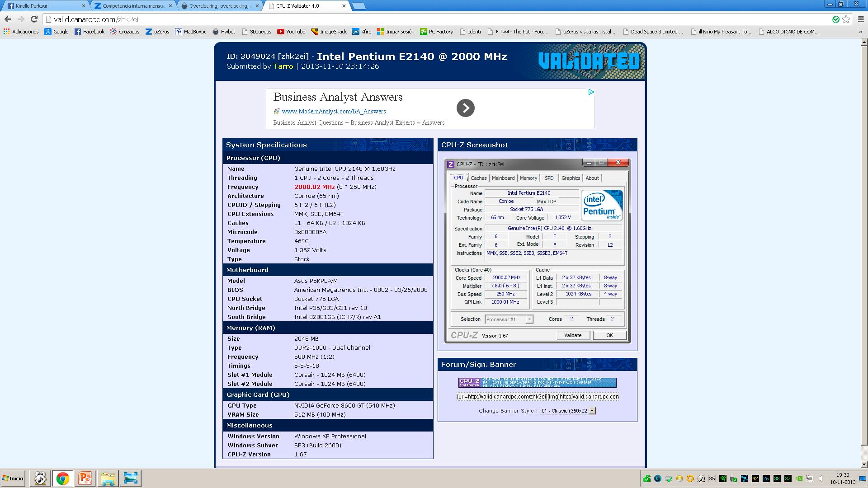Screen dimensions: 868x488
Task: Open the Dead Space 3 Limited bookmark
Action: (x=653, y=32)
